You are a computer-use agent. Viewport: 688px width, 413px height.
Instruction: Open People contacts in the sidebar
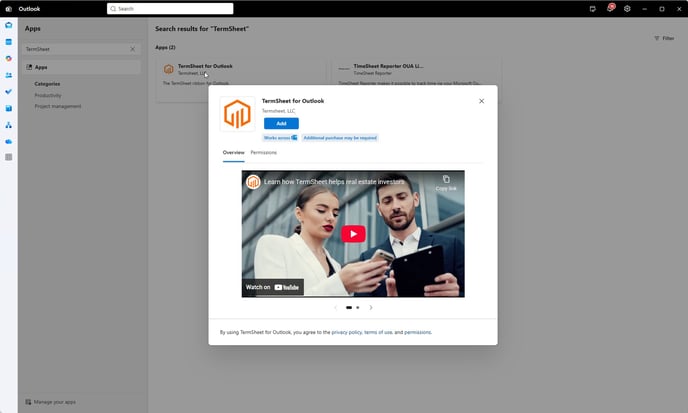click(8, 75)
